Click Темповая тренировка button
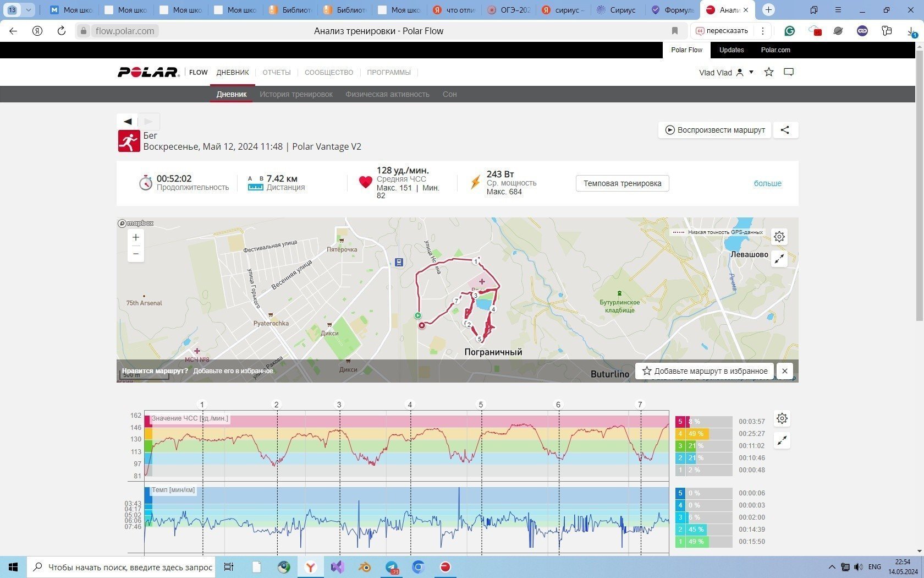Screen dimensions: 924x578 (623, 183)
